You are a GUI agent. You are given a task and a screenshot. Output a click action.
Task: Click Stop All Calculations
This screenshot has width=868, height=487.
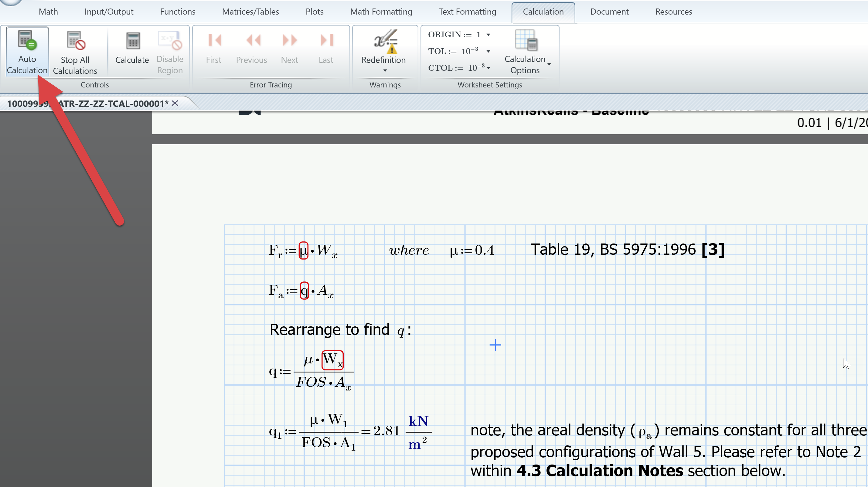[x=74, y=51]
